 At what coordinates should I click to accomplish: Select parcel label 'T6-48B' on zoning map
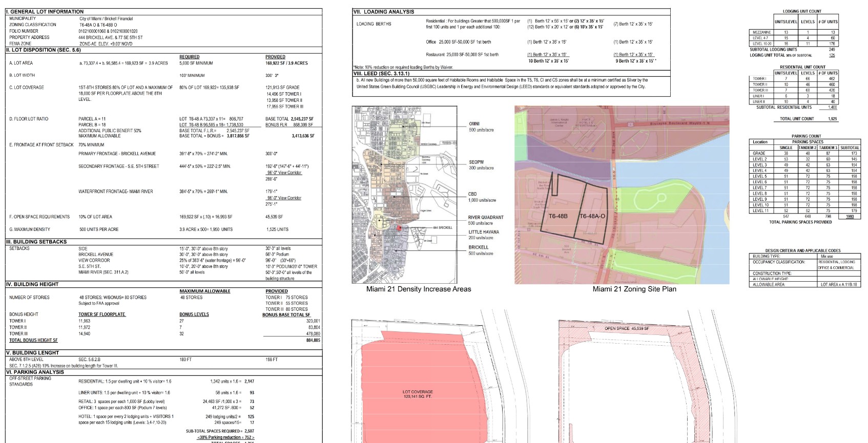(x=558, y=216)
